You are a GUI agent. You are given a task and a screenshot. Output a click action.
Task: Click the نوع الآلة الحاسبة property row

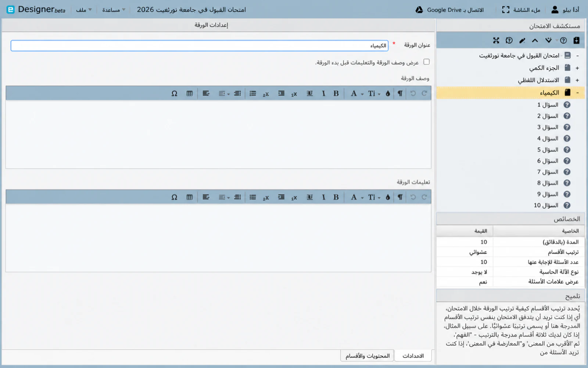(510, 272)
